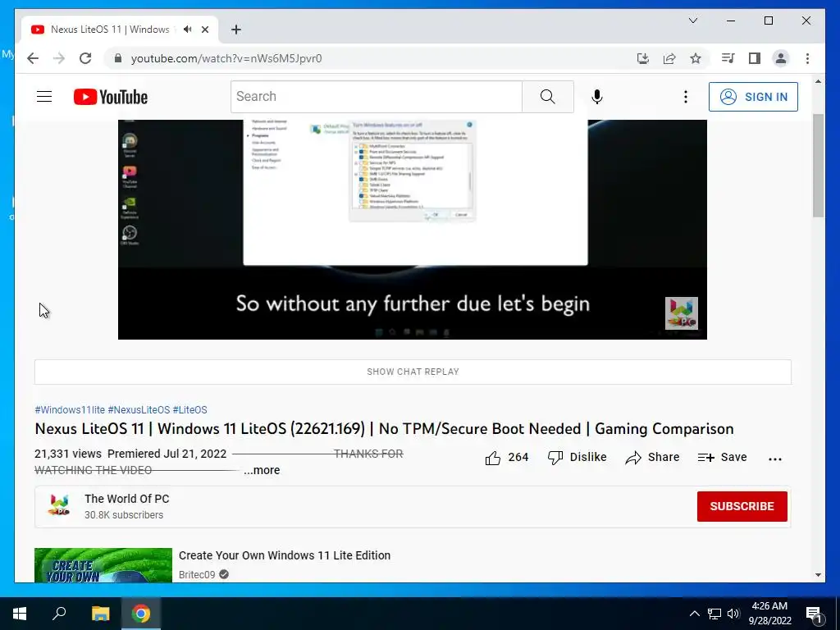Screen dimensions: 840x630
Task: Subscribe to The World Of PC
Action: (x=742, y=506)
